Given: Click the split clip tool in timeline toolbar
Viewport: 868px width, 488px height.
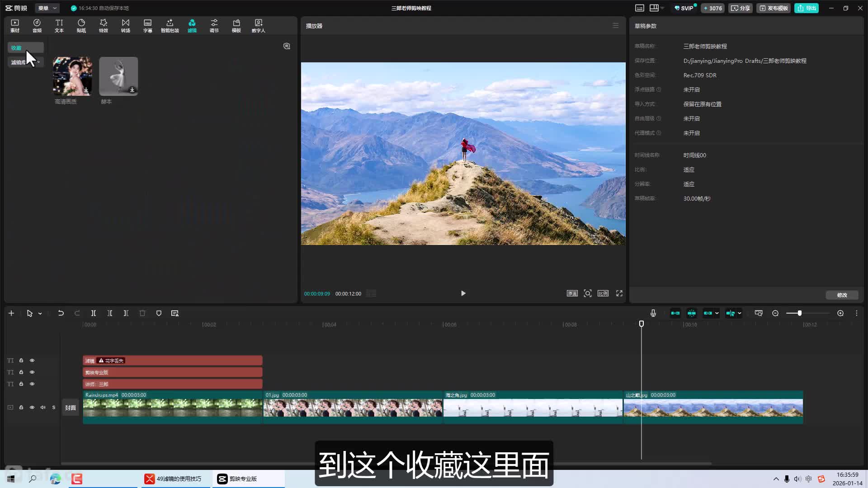Looking at the screenshot, I should (94, 313).
